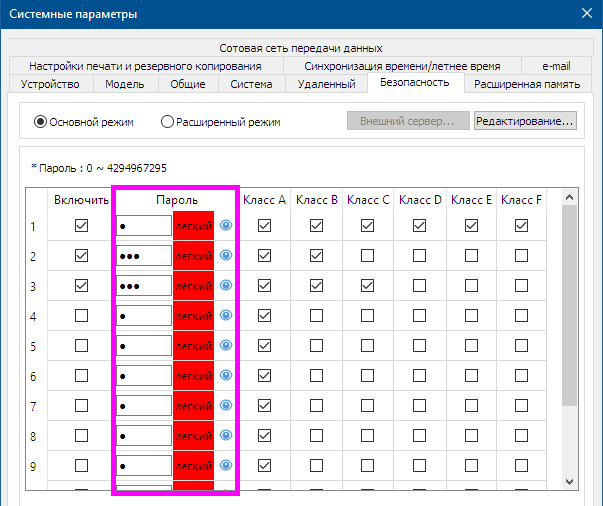Screen dimensions: 603x506
Task: Check Класс C for user 2
Action: pyautogui.click(x=368, y=256)
